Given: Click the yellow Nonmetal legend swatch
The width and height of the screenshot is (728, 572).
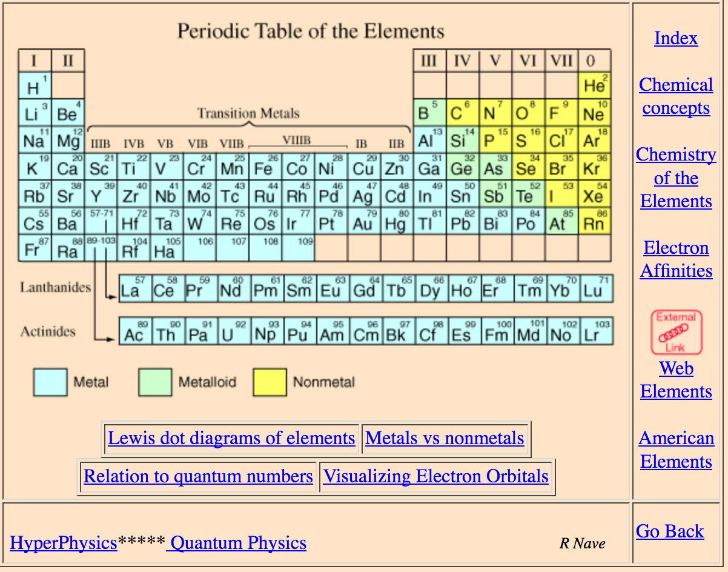Looking at the screenshot, I should [270, 382].
